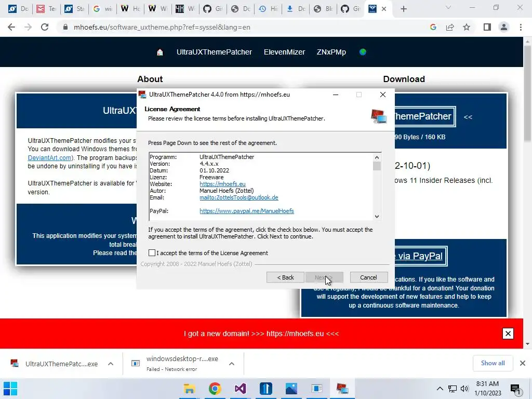Open File Explorer from taskbar
The width and height of the screenshot is (532, 399).
(x=189, y=389)
